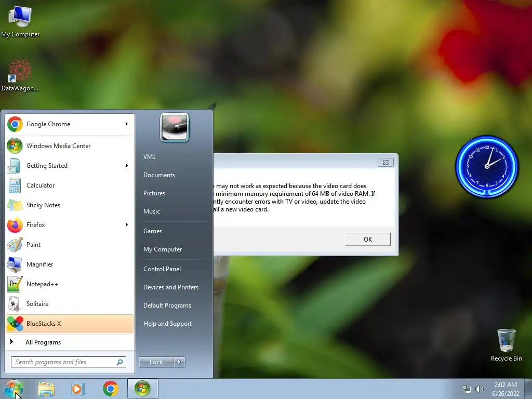Click the volume speaker tray icon
532x399 pixels.
(480, 389)
